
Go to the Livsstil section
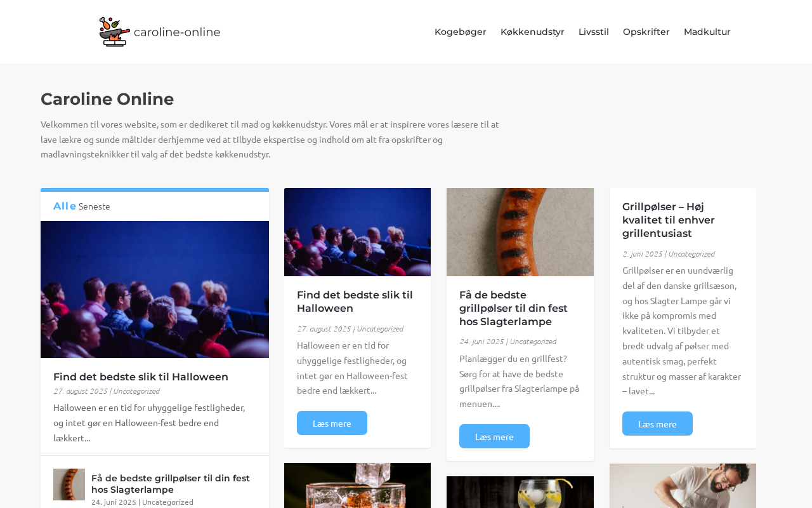[x=594, y=32]
